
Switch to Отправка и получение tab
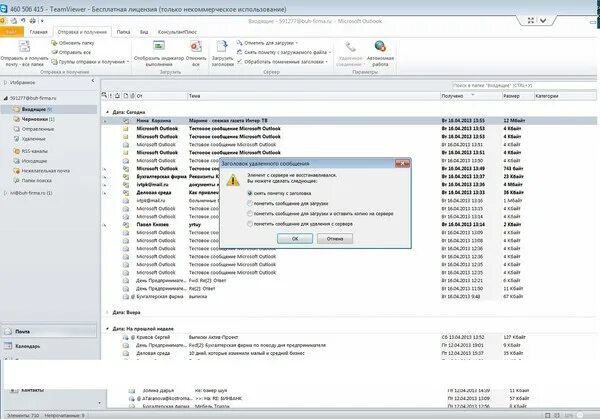pos(82,32)
